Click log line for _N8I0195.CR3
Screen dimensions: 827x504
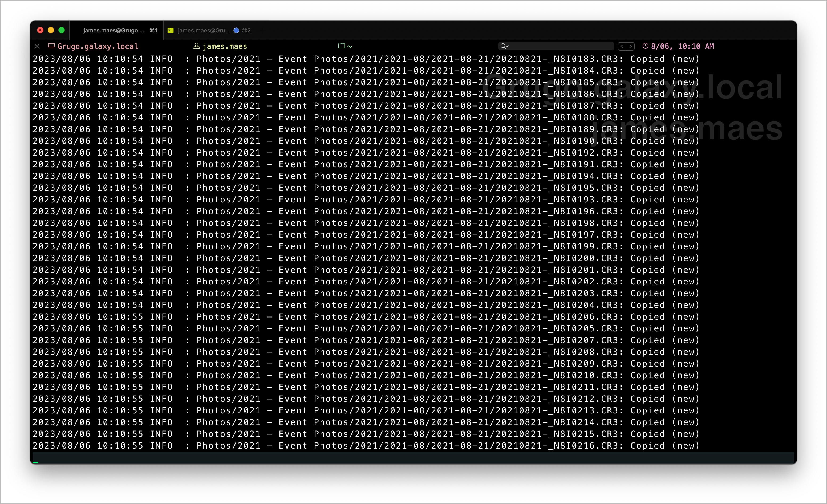[366, 188]
